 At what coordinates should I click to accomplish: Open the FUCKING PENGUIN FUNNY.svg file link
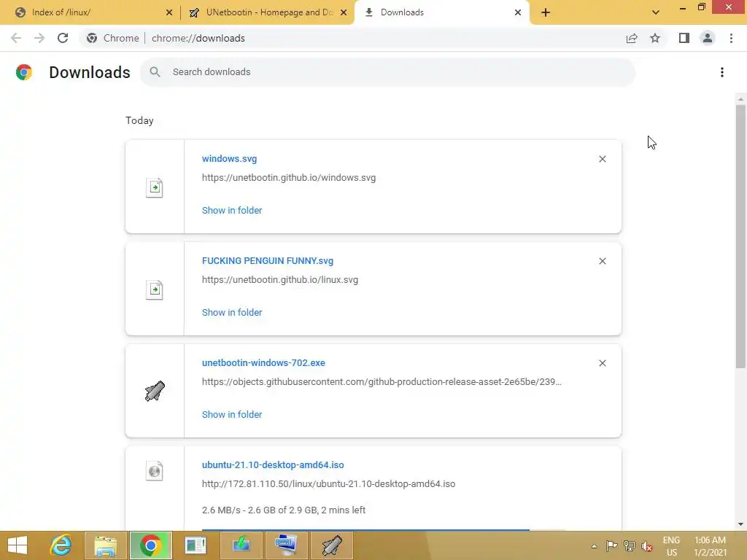click(x=267, y=261)
